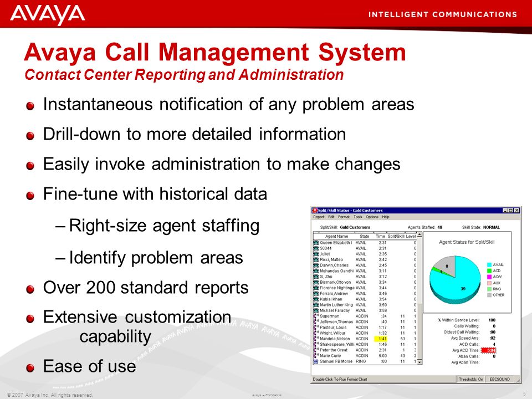The width and height of the screenshot is (532, 399).
Task: Click the ACD call icon beside Shakespeare
Action: click(316, 344)
